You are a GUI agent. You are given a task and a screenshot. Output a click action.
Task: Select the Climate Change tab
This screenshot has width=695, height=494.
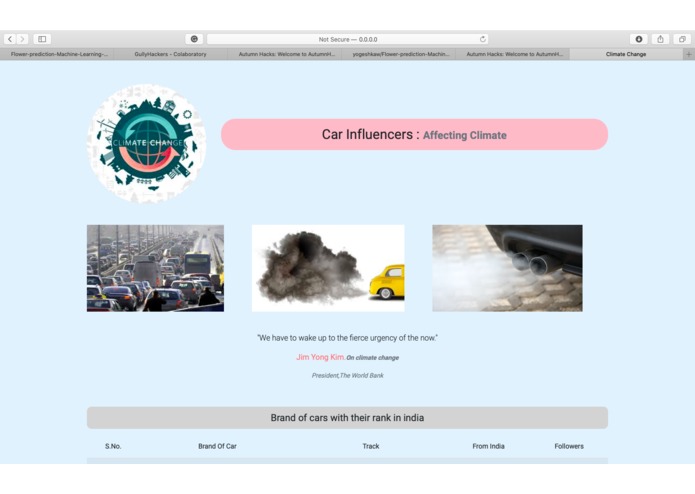point(626,54)
